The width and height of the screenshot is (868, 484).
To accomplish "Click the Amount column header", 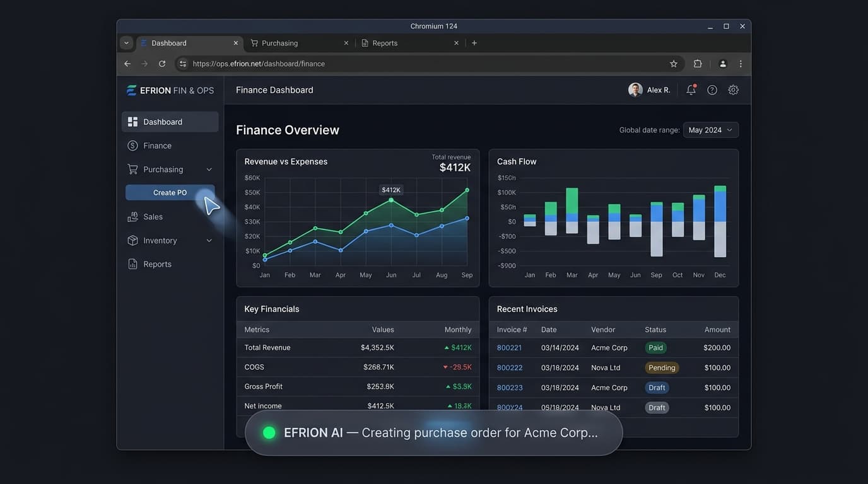I will pos(717,330).
